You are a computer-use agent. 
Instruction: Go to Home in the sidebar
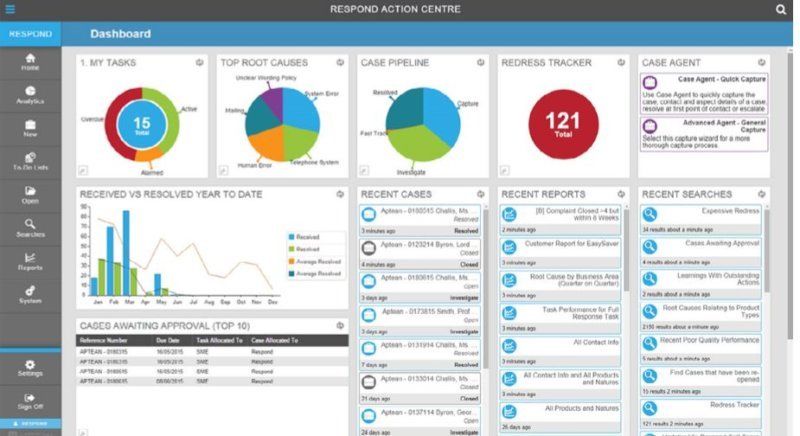pos(30,62)
